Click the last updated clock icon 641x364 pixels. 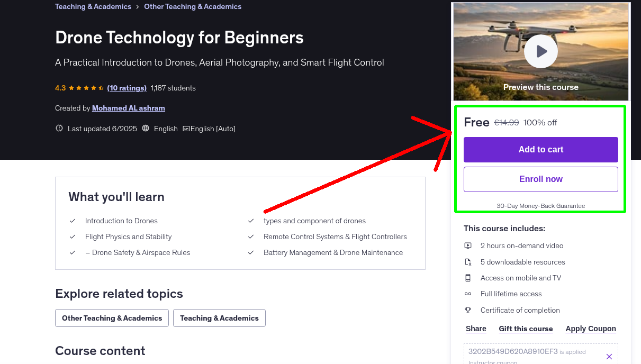pos(59,128)
